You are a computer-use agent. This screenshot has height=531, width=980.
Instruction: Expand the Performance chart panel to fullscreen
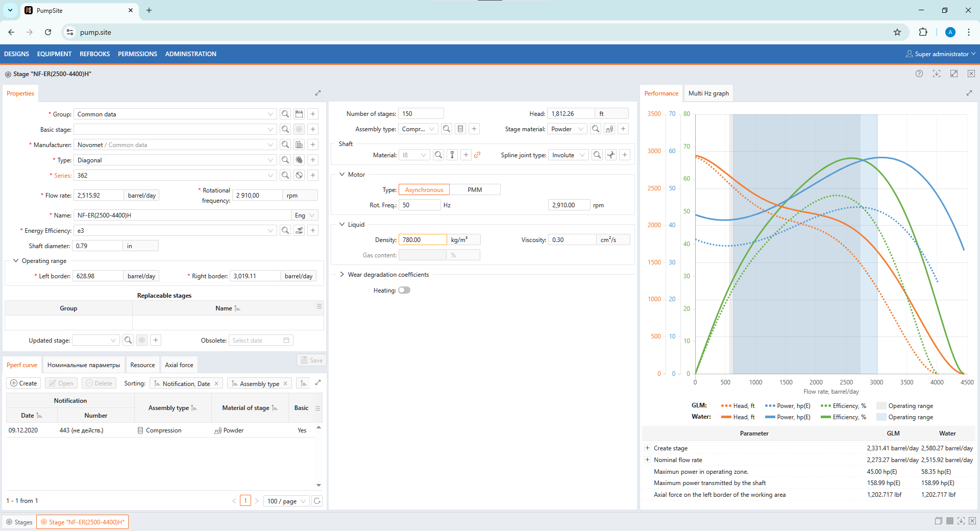coord(969,93)
